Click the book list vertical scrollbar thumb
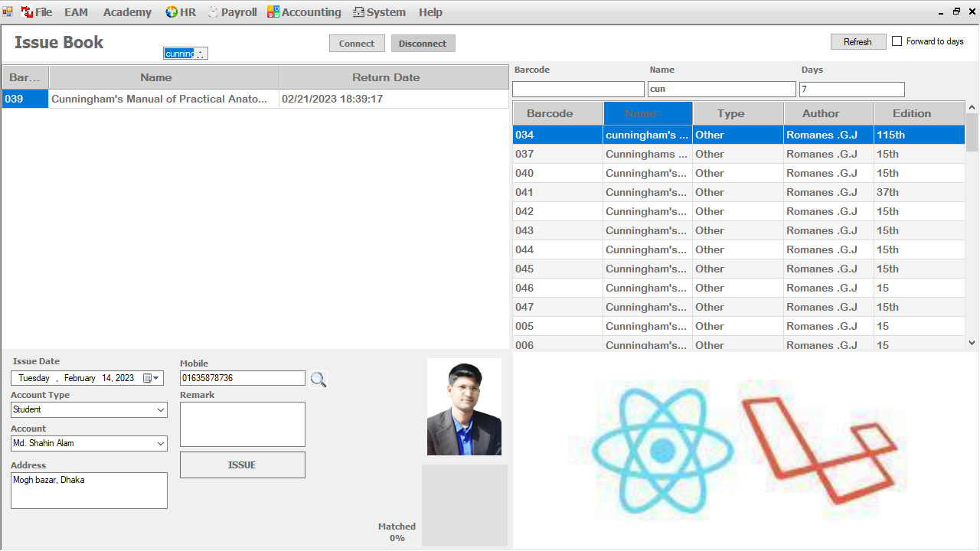Image resolution: width=980 pixels, height=551 pixels. 972,132
